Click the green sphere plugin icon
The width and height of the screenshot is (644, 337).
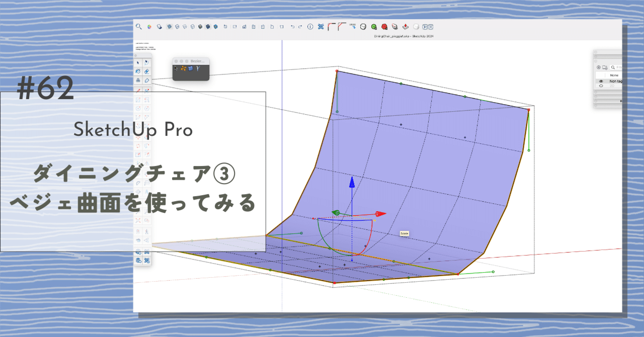point(373,26)
